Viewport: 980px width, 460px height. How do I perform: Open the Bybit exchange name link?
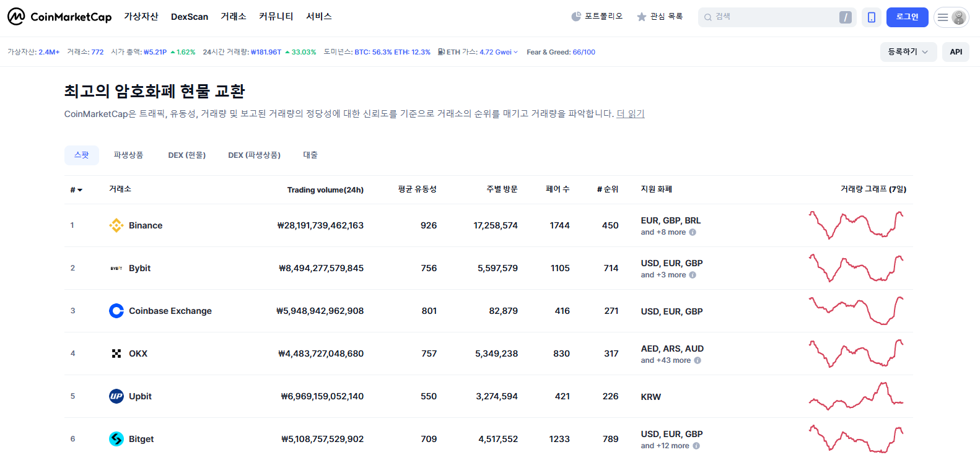[x=140, y=268]
